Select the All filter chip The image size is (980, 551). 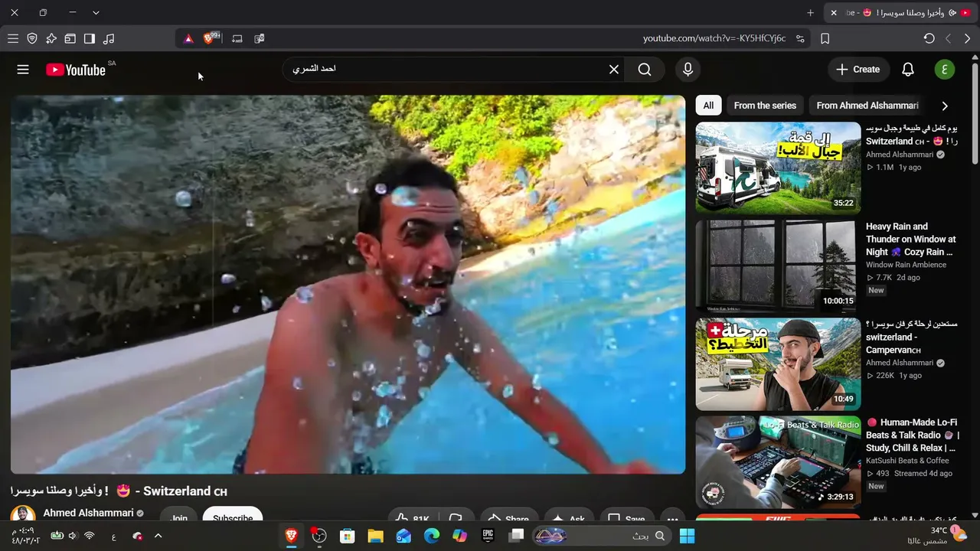click(708, 106)
